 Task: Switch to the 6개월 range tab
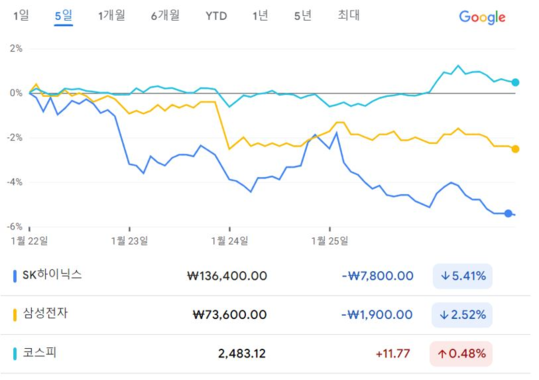(165, 15)
